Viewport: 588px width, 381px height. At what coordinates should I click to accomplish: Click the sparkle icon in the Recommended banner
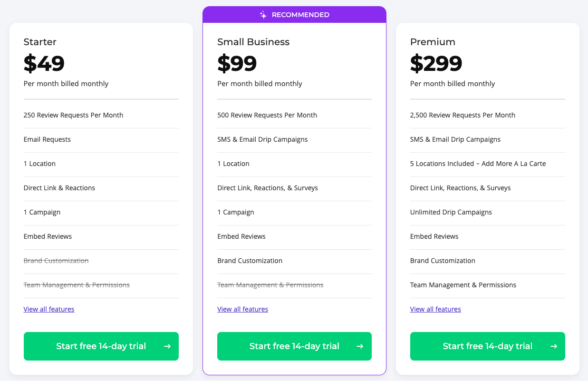tap(263, 15)
